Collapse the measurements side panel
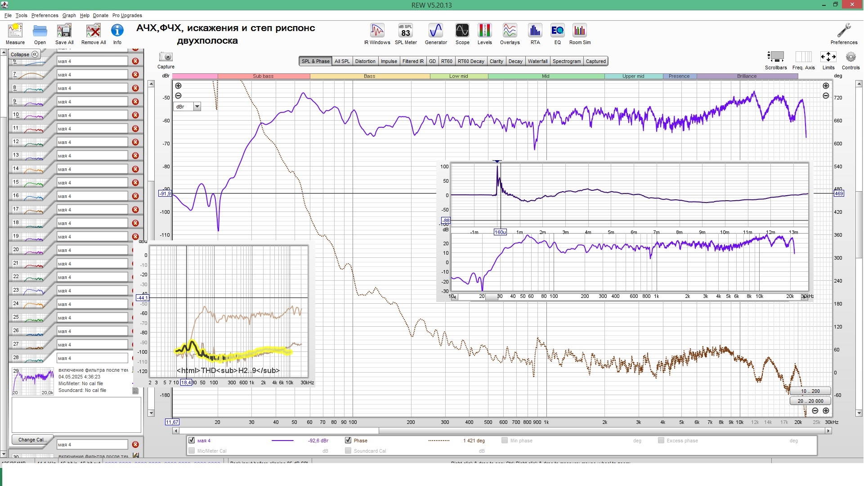 pyautogui.click(x=24, y=54)
